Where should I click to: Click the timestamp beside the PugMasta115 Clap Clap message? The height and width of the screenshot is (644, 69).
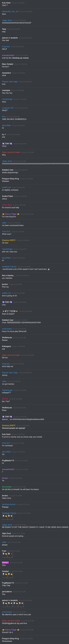pyautogui.click(x=21, y=583)
